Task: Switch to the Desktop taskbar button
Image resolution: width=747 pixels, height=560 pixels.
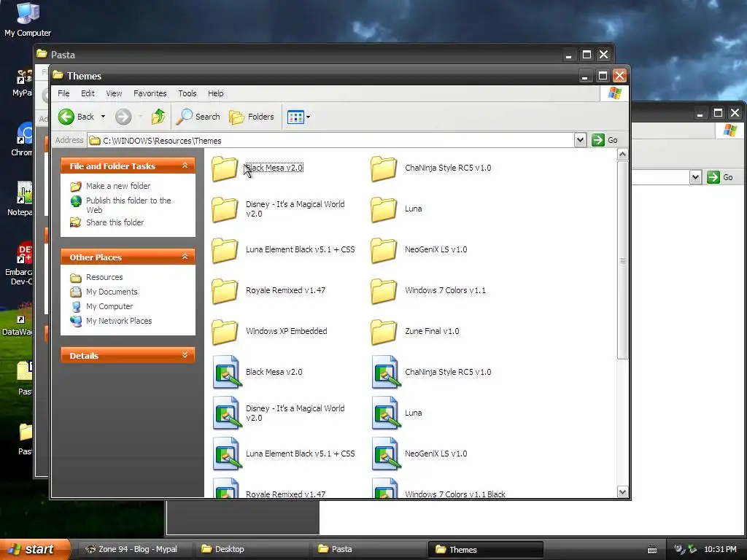Action: coord(252,549)
